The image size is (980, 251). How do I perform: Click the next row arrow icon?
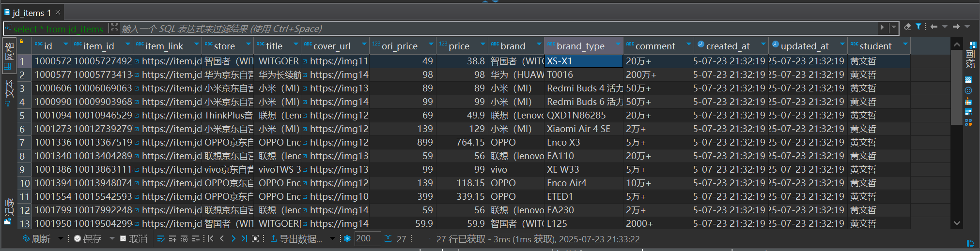click(233, 238)
